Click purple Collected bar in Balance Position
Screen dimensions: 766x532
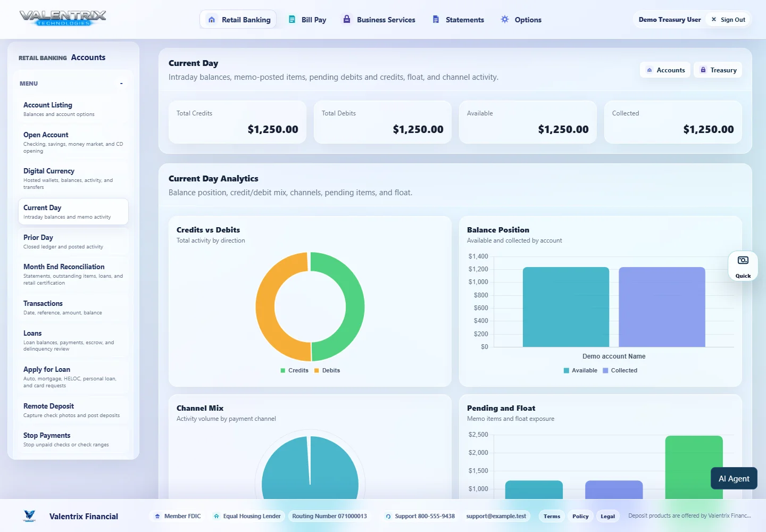[x=662, y=307]
